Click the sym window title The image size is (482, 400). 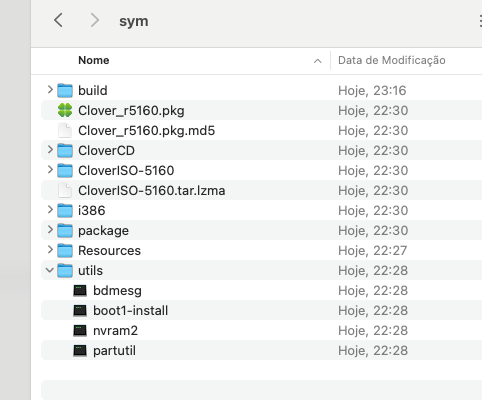coord(134,21)
